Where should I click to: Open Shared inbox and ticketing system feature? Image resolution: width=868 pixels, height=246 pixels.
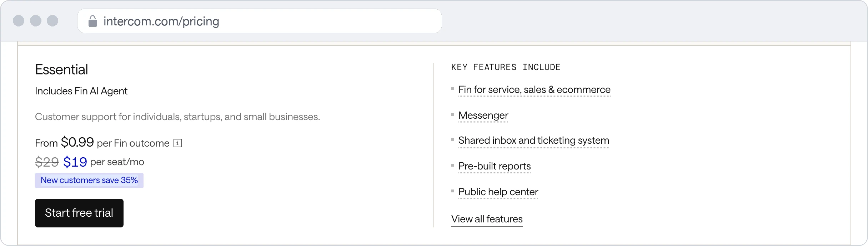tap(534, 141)
